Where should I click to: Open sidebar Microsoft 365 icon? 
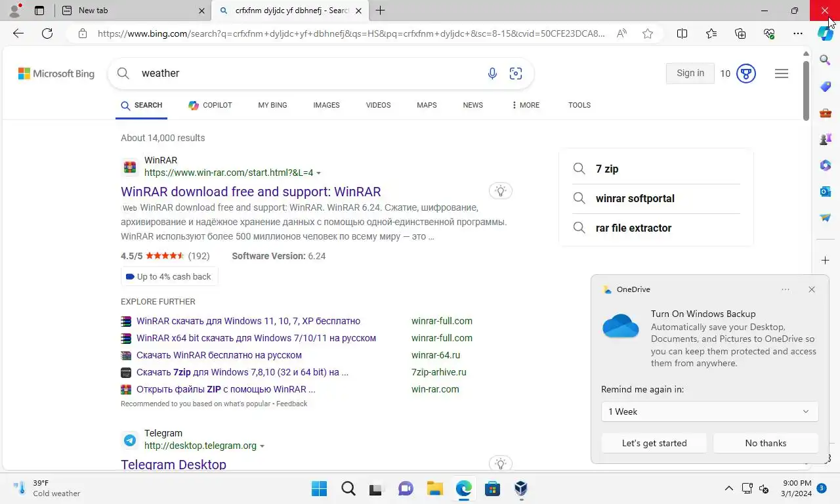[826, 165]
